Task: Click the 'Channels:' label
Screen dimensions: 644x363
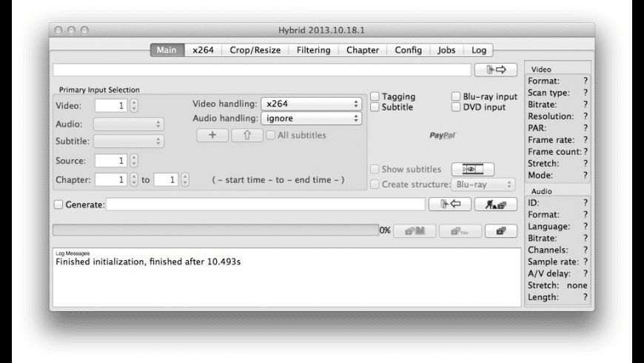Action: pos(548,250)
